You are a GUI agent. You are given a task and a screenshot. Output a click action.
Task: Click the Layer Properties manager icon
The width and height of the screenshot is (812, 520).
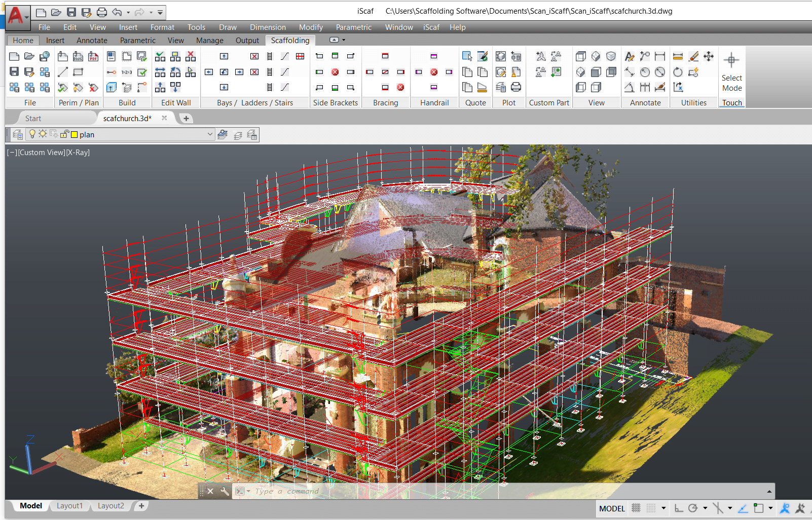[18, 134]
